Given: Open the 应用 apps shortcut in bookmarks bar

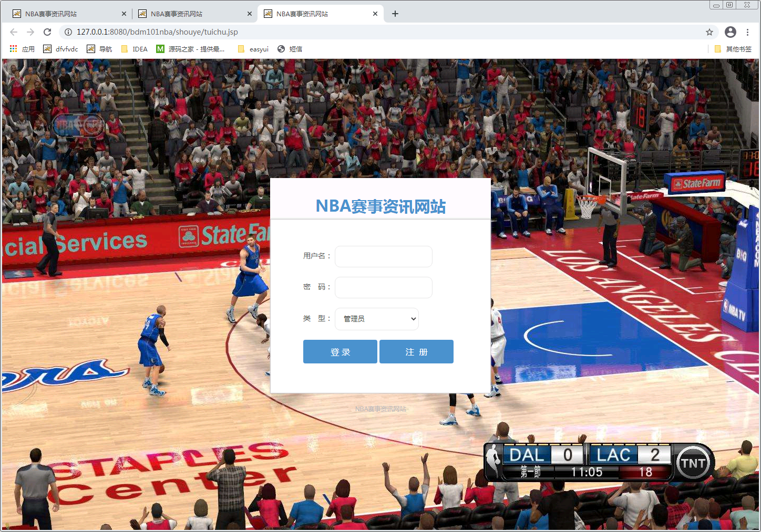Looking at the screenshot, I should click(x=22, y=49).
